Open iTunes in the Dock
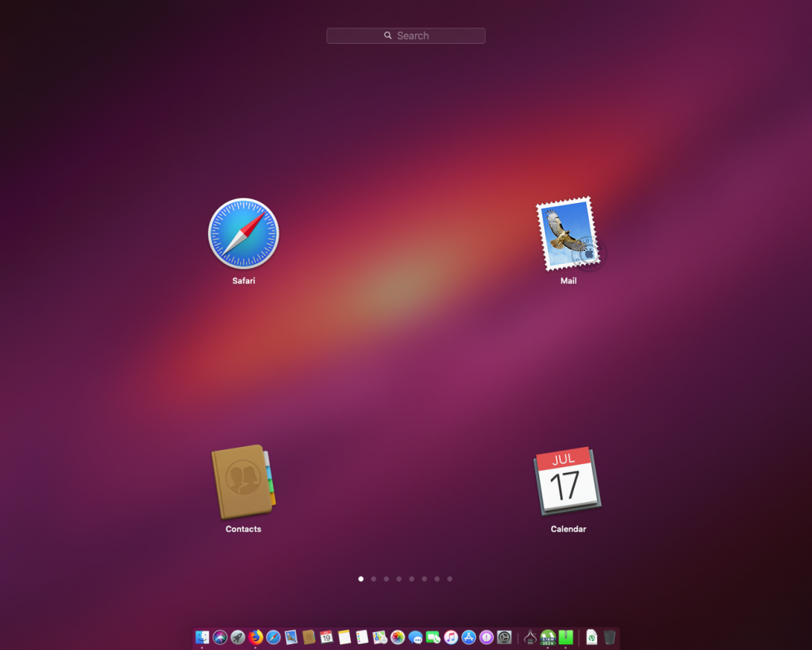The height and width of the screenshot is (650, 812). pyautogui.click(x=451, y=637)
